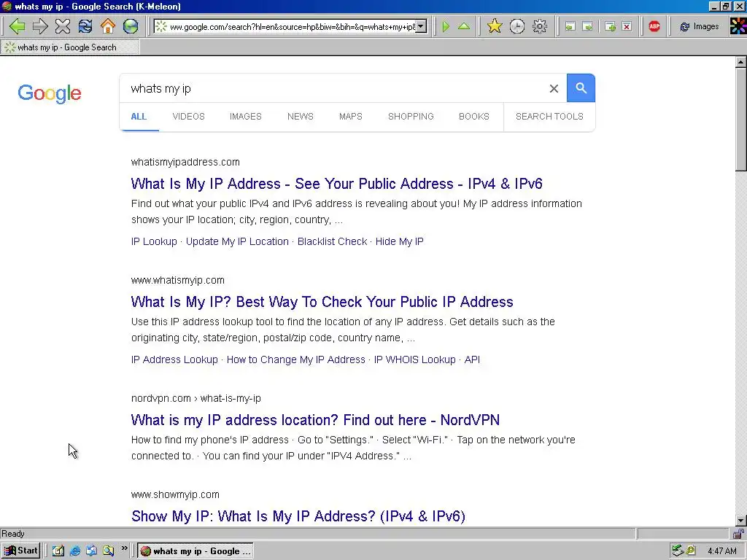Open the NordVPN IP address location result
Viewport: 747px width, 560px height.
coord(315,420)
